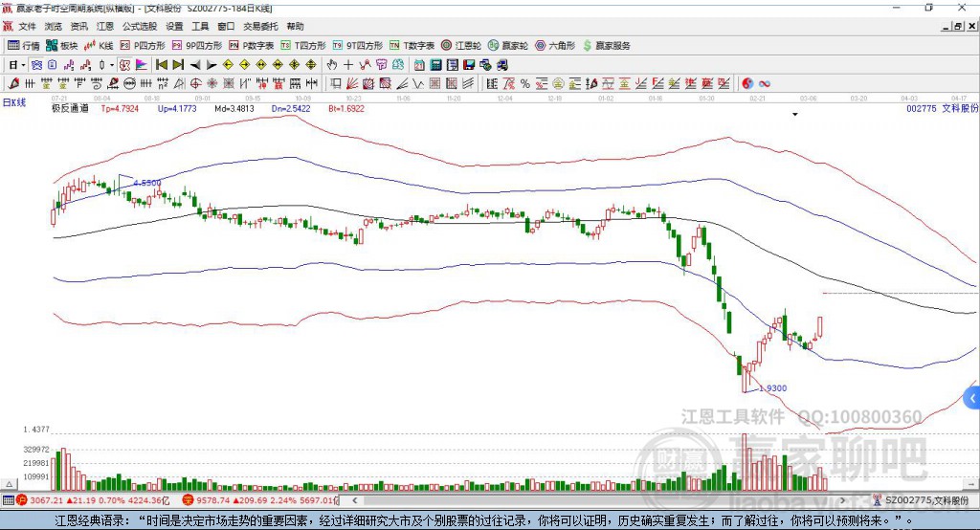
Task: Select the percent % tool
Action: click(525, 83)
